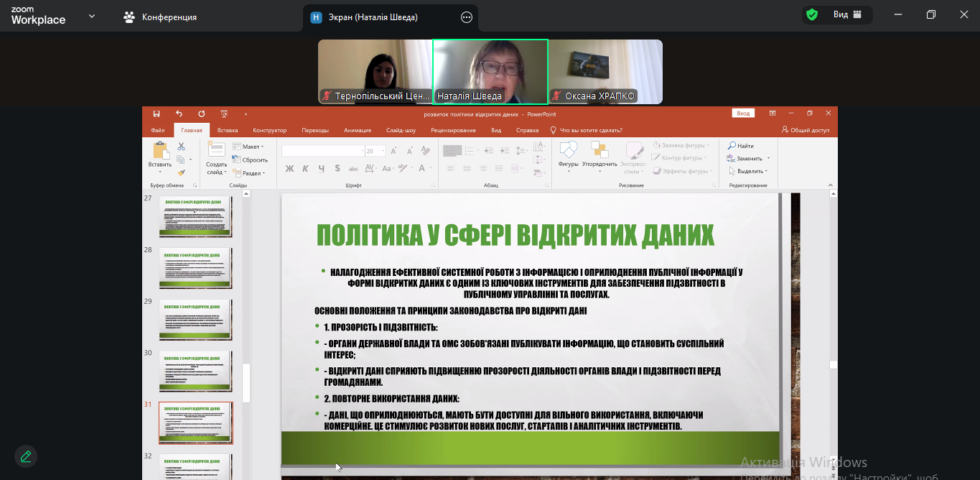Viewport: 980px width, 480px height.
Task: Toggle italic formatting with the К button
Action: click(x=305, y=169)
